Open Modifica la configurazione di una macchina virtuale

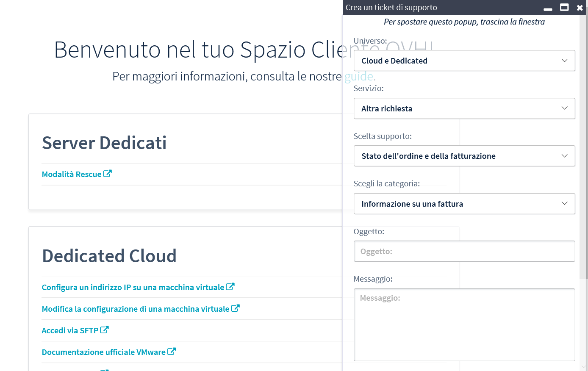(x=136, y=309)
